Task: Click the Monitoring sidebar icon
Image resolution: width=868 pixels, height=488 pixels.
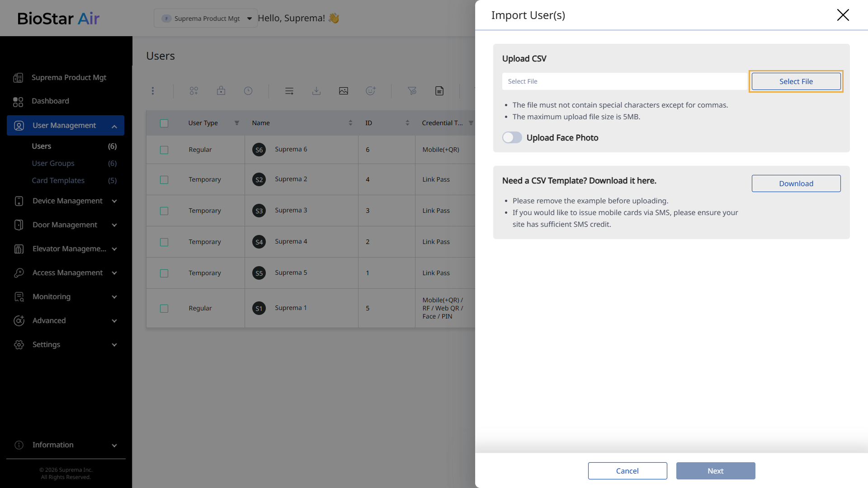Action: pos(19,297)
